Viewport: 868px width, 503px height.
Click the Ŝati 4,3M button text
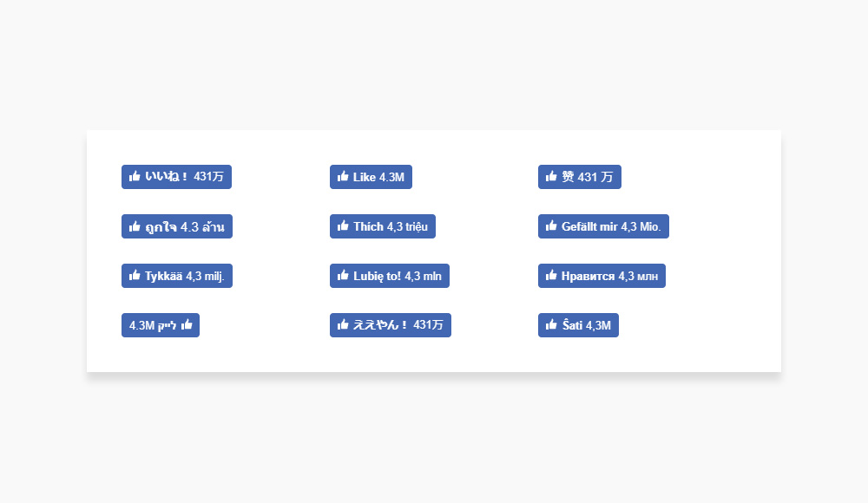pyautogui.click(x=586, y=325)
